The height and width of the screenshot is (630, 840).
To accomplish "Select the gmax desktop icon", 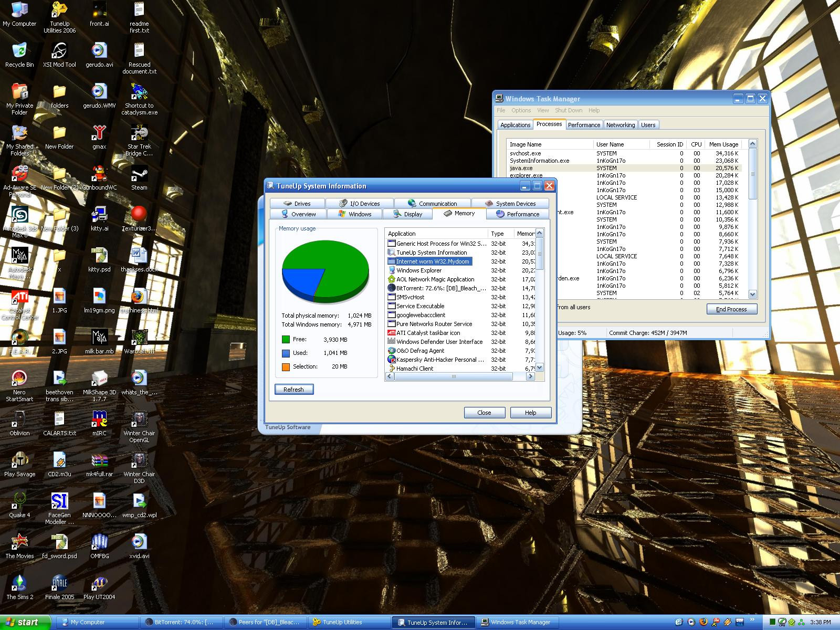I will tap(99, 137).
